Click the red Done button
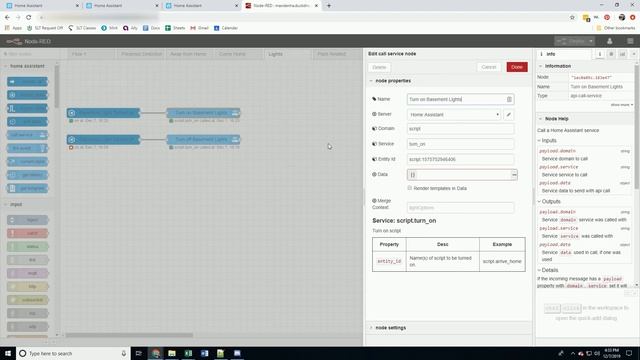640x360 pixels. coord(517,67)
